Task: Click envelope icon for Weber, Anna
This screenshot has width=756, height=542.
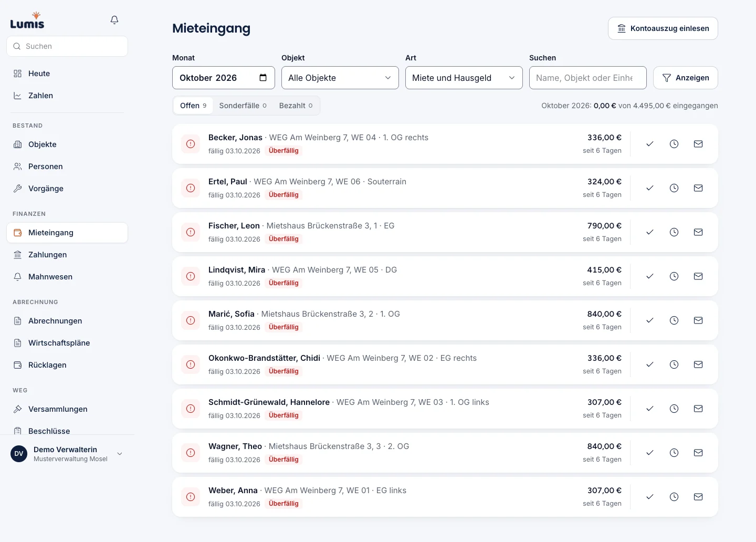Action: (x=698, y=497)
